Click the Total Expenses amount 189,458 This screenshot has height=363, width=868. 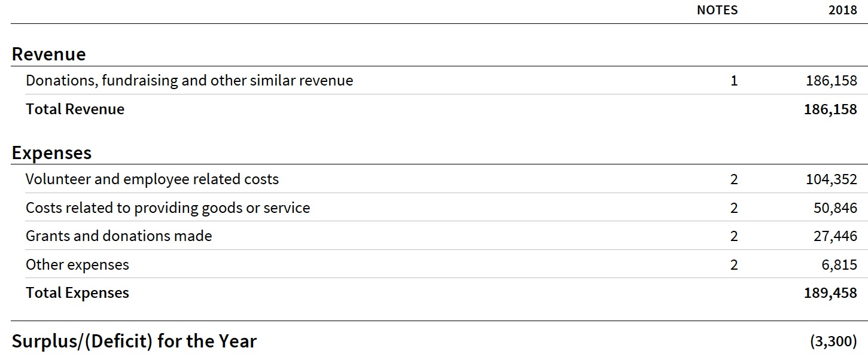tap(831, 293)
